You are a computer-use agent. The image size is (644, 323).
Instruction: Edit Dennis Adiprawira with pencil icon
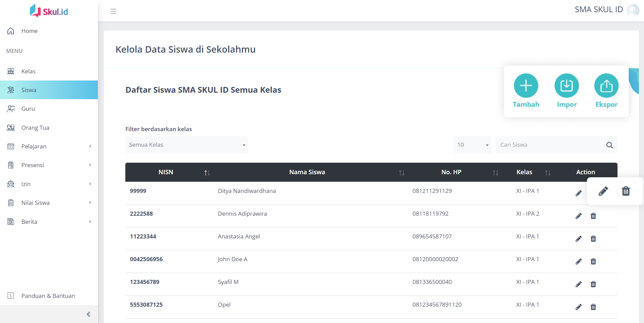tap(578, 216)
